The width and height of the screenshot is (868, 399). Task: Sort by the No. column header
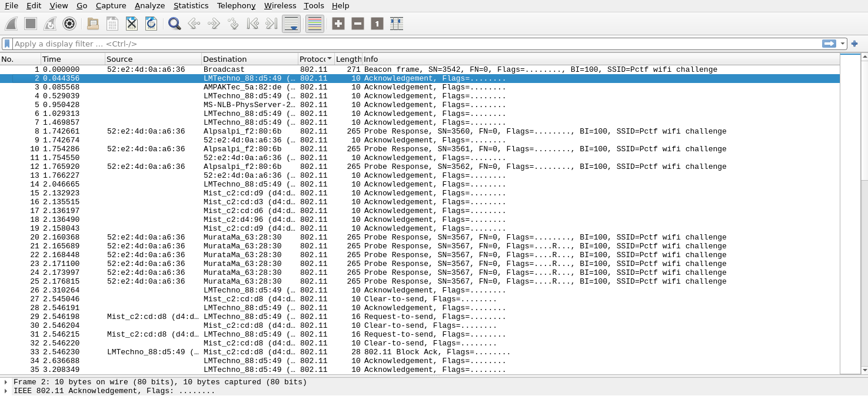[x=21, y=59]
